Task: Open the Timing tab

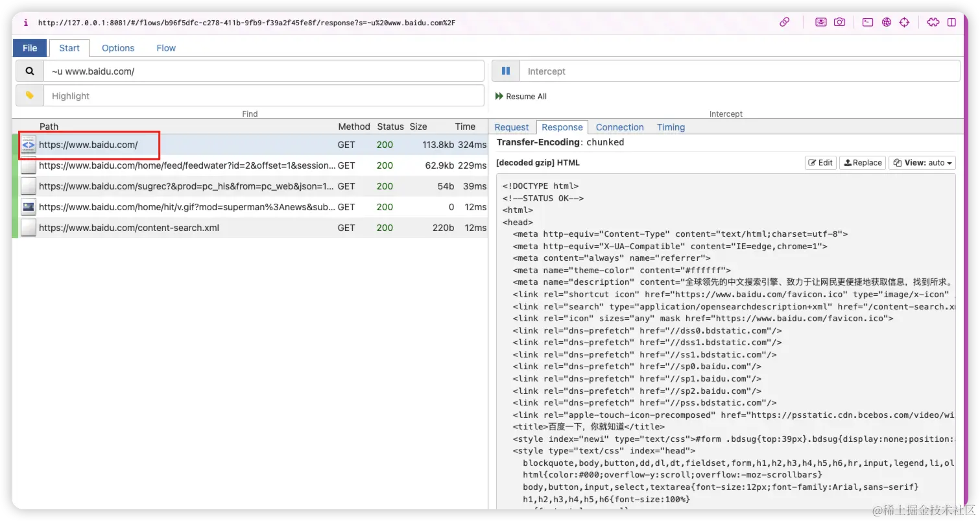Action: tap(671, 127)
